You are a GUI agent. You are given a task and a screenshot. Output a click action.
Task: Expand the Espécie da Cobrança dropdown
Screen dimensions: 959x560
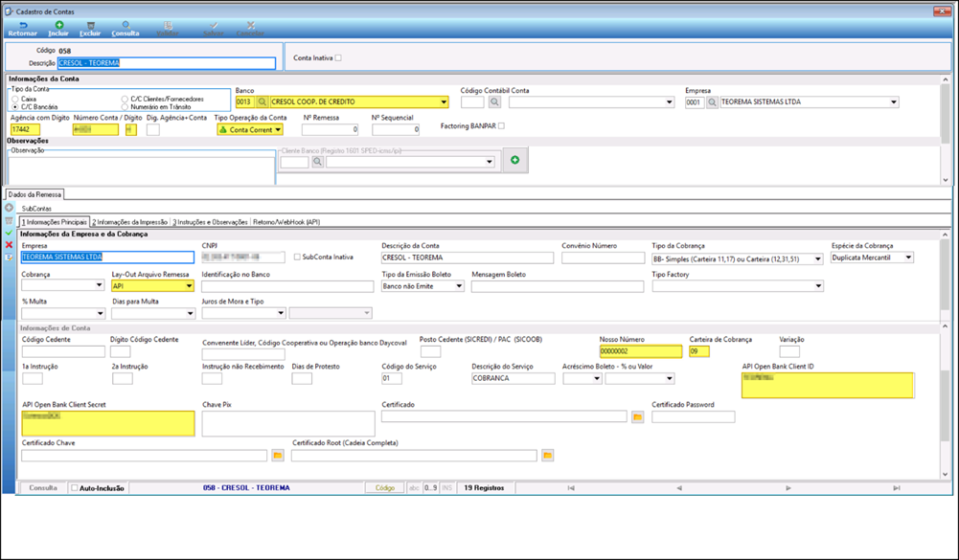tap(908, 258)
